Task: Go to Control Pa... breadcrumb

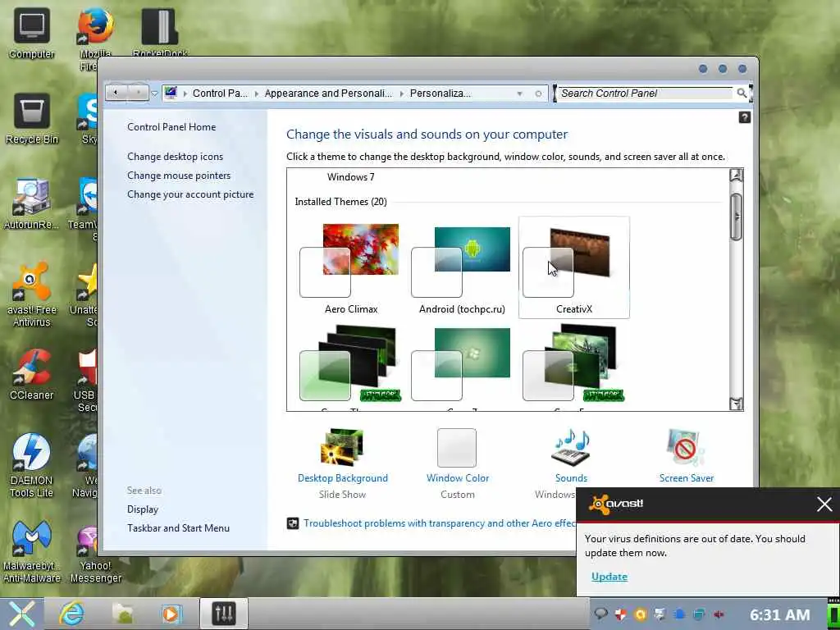Action: pos(220,94)
